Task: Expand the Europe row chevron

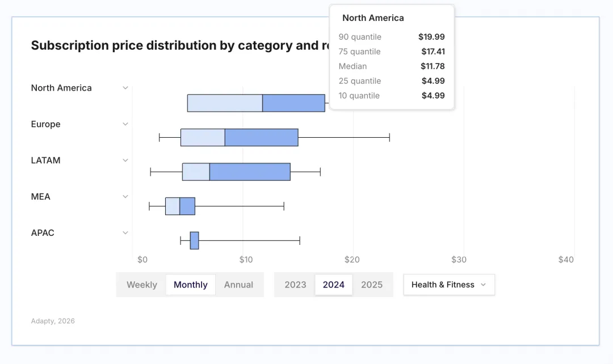Action: [x=125, y=124]
